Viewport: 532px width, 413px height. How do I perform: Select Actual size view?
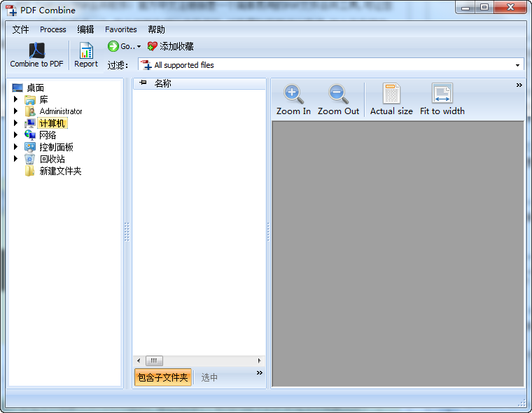[391, 94]
